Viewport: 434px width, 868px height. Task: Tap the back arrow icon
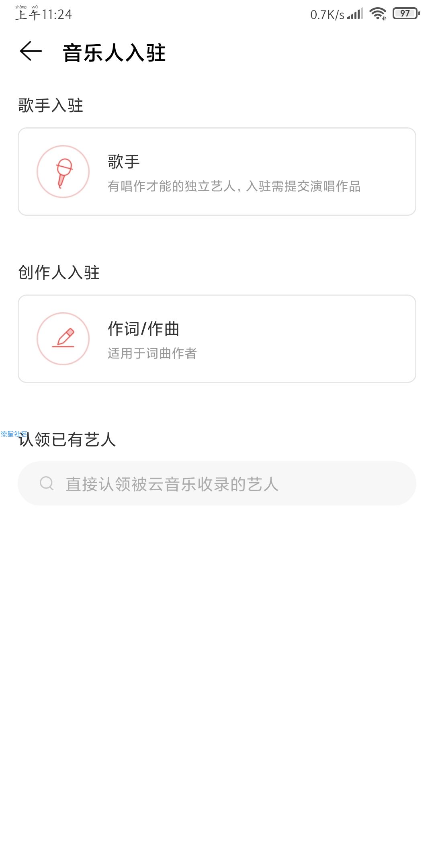pyautogui.click(x=31, y=51)
